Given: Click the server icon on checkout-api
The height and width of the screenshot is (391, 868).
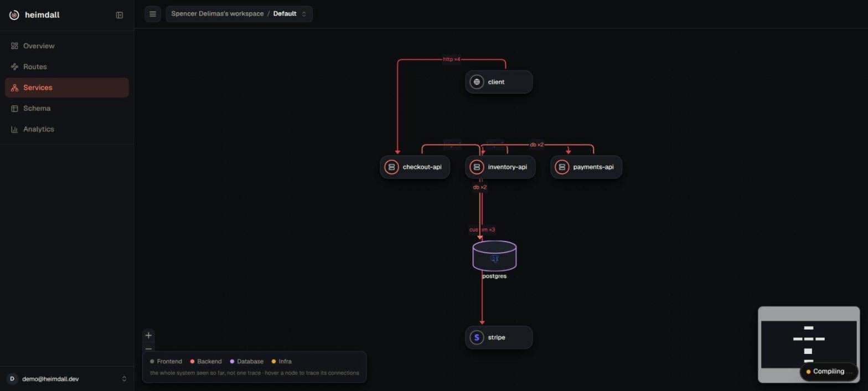Looking at the screenshot, I should tap(391, 167).
